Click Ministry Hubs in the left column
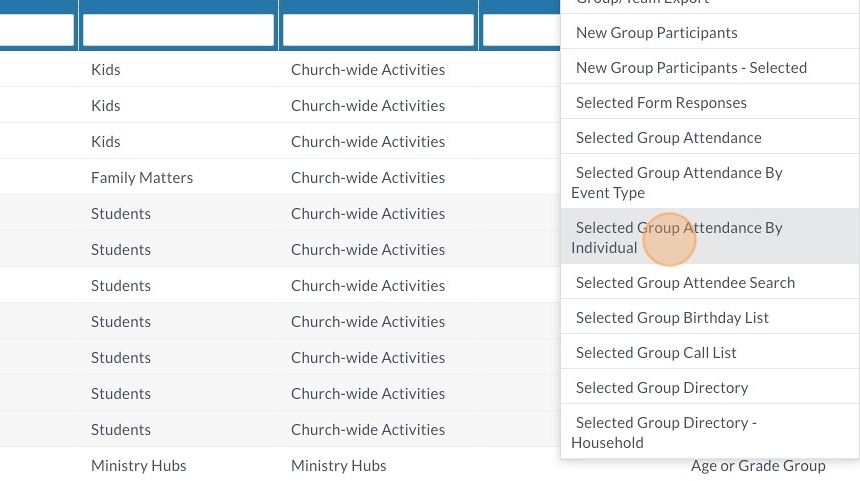 139,466
